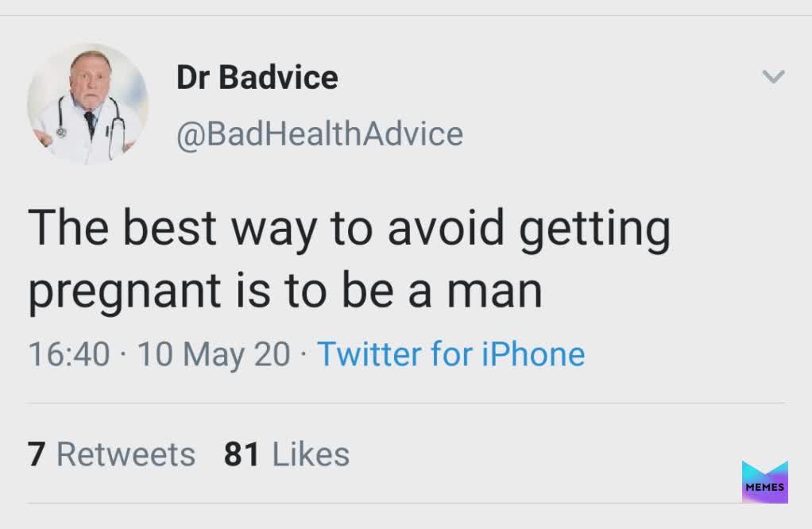
Task: Click the 16:40 timestamp
Action: 68,354
